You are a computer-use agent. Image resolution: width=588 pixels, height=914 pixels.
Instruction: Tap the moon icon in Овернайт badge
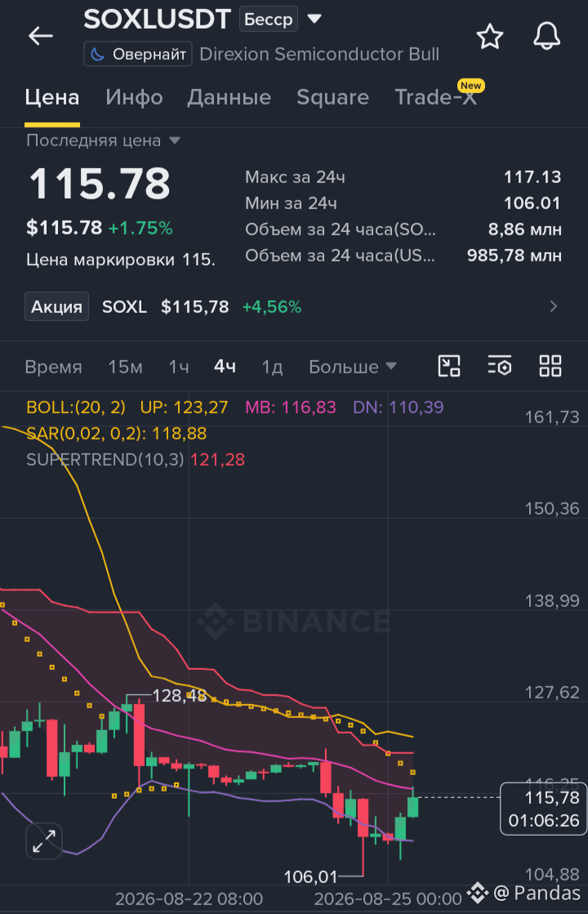pyautogui.click(x=97, y=54)
